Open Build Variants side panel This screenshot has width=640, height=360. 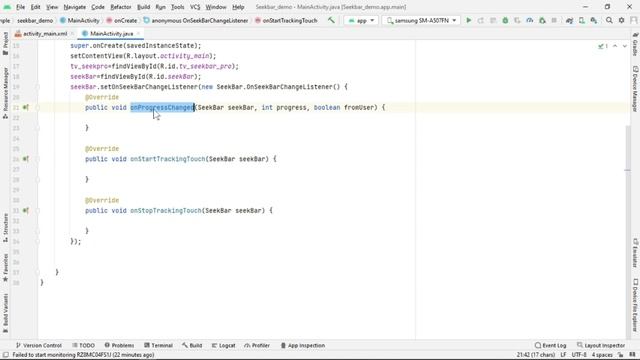tap(5, 313)
